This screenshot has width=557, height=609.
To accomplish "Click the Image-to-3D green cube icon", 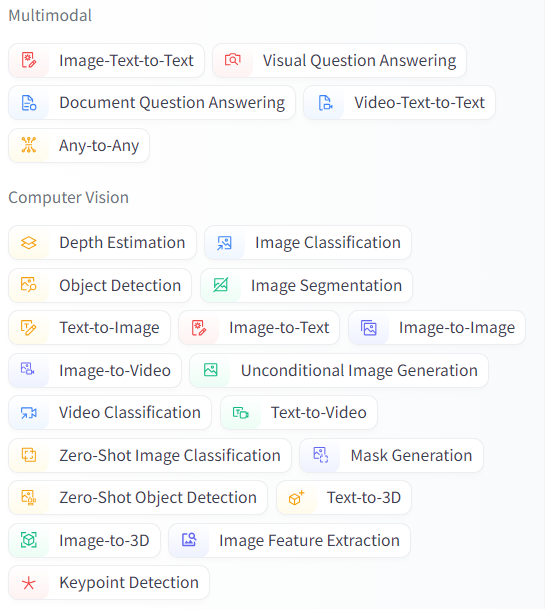I will pos(29,540).
